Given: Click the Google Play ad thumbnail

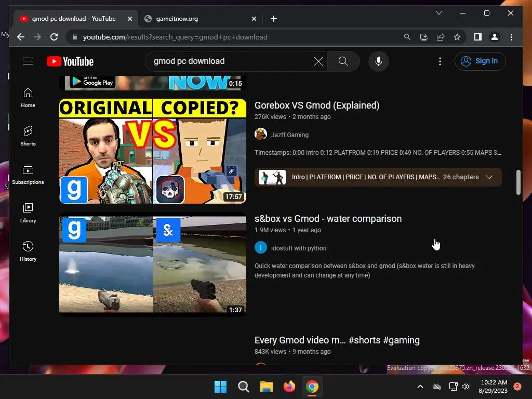Looking at the screenshot, I should point(153,83).
